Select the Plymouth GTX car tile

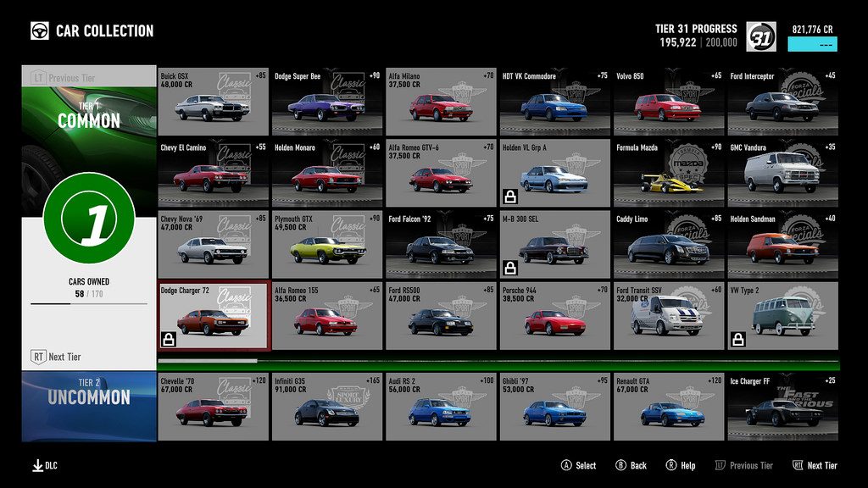coord(327,245)
